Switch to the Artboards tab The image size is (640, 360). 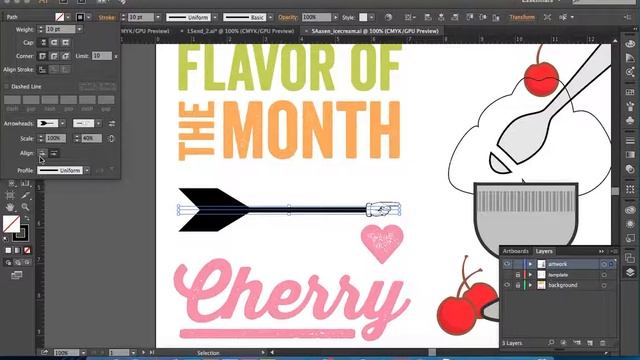click(x=516, y=251)
